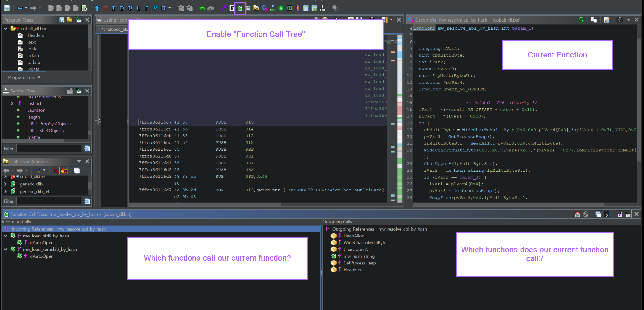Open the Function Graph orange diamond icon
The width and height of the screenshot is (644, 310).
pyautogui.click(x=297, y=8)
